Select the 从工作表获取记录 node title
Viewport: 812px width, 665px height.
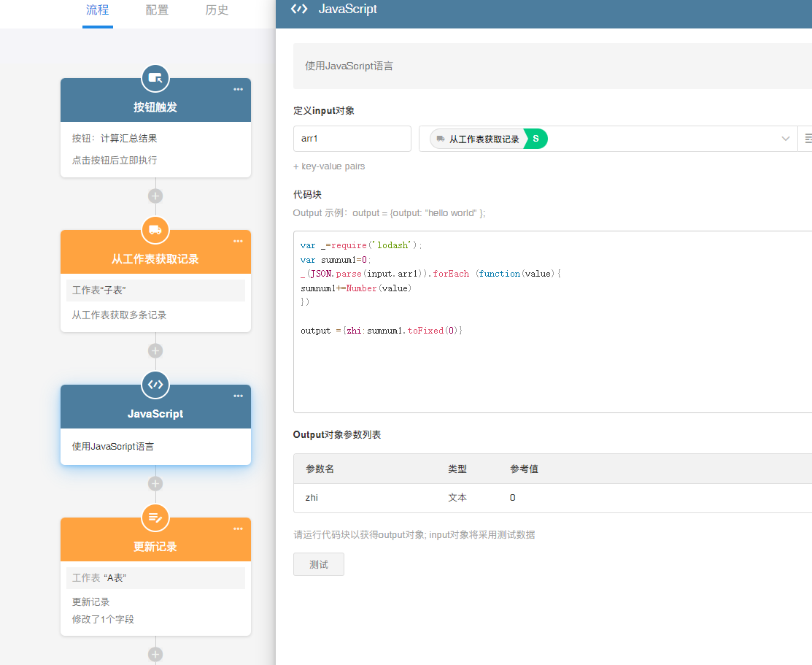pyautogui.click(x=155, y=258)
